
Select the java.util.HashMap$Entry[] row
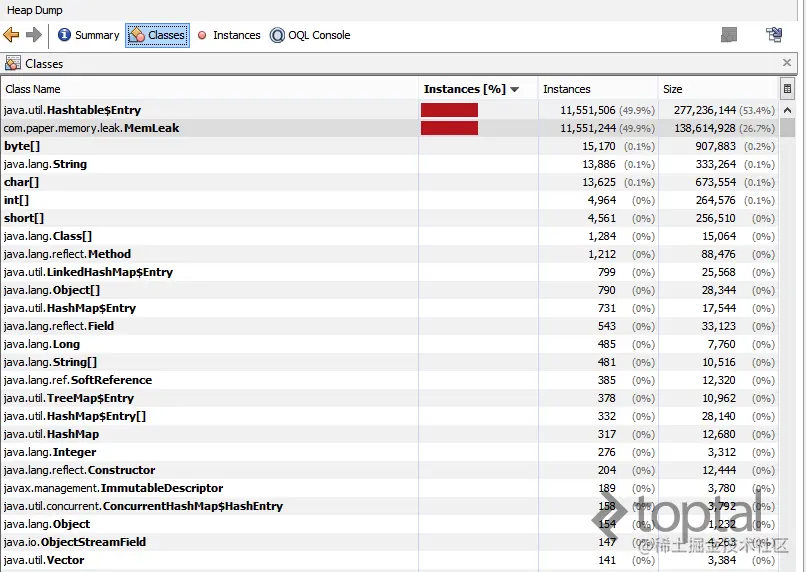390,416
